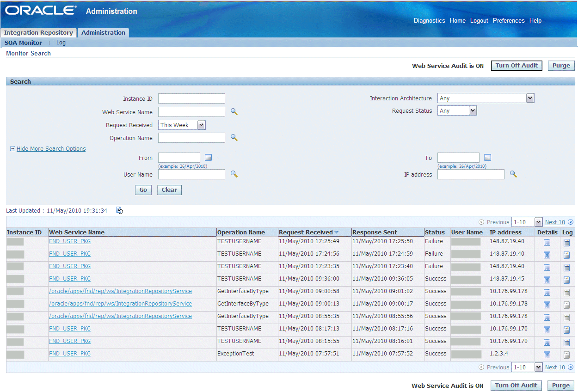This screenshot has width=578, height=392.
Task: Click bottom Next 10 link
Action: pyautogui.click(x=555, y=367)
